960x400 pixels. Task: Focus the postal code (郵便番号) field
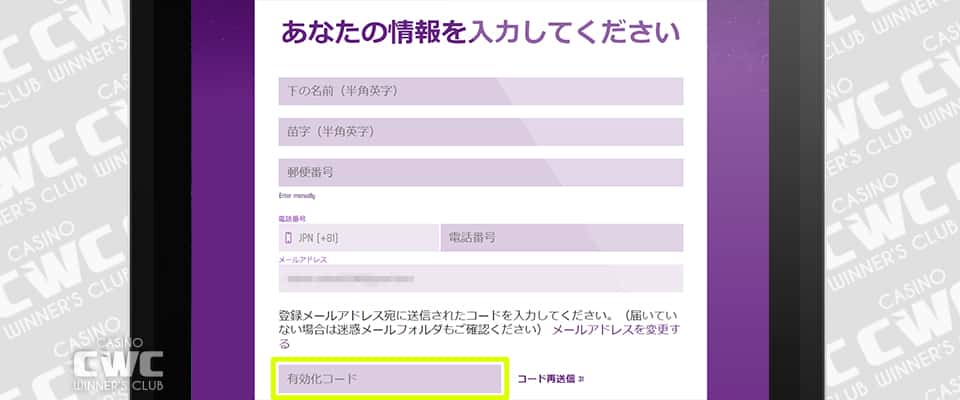(x=481, y=172)
